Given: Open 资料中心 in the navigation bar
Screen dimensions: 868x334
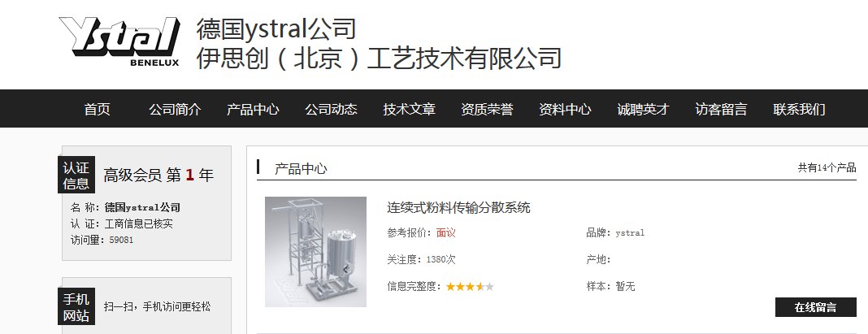Looking at the screenshot, I should tap(565, 109).
